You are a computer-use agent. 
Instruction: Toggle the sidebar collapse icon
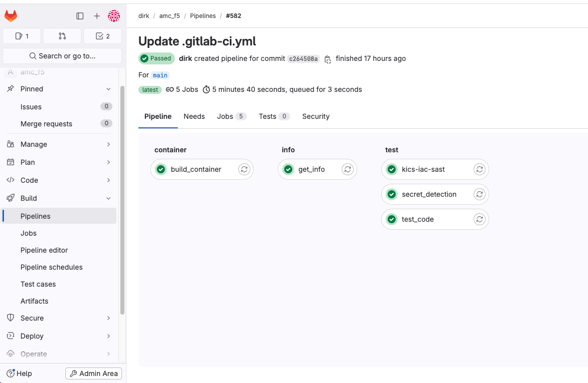(x=80, y=16)
